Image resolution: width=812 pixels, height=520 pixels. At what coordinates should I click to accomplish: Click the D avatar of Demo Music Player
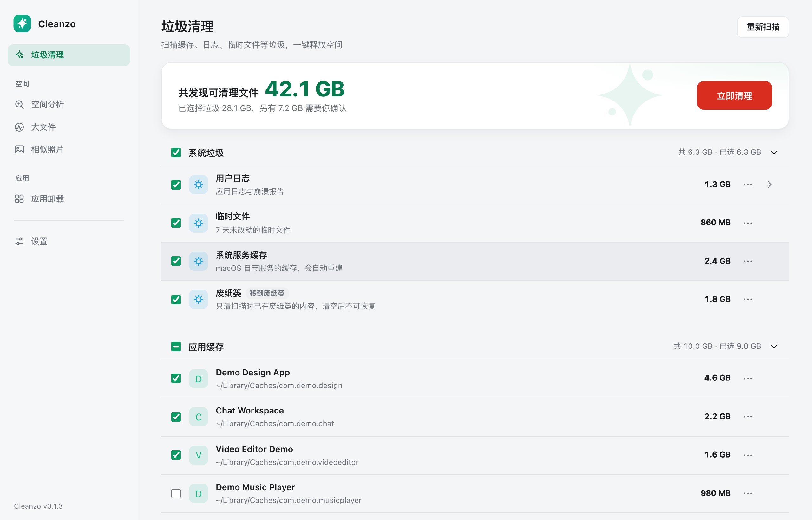(199, 494)
